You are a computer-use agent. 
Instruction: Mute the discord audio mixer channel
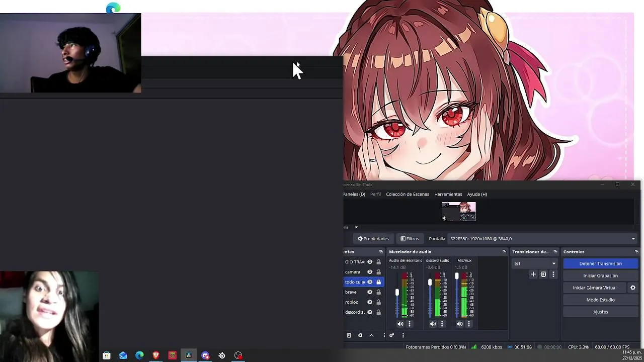(x=433, y=324)
